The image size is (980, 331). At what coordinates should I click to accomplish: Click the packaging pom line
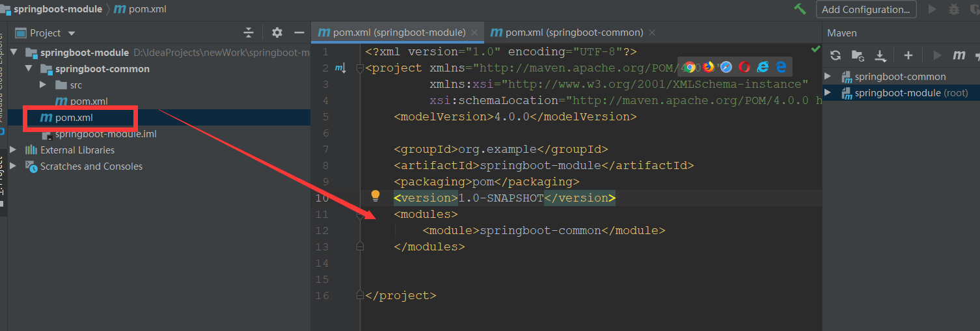[486, 182]
